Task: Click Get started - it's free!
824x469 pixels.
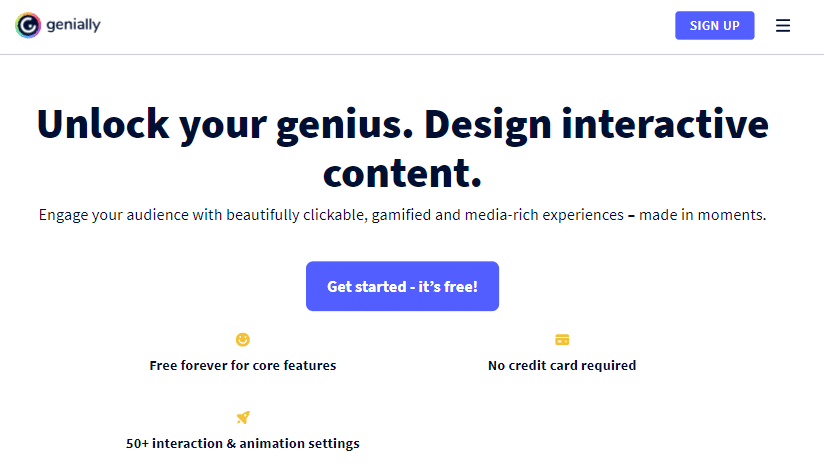Action: tap(402, 286)
